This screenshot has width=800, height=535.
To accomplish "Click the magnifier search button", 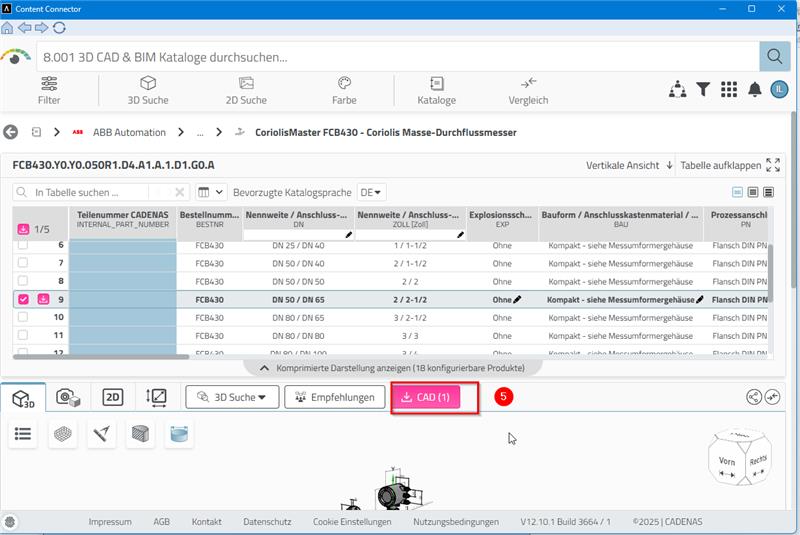I will (773, 56).
